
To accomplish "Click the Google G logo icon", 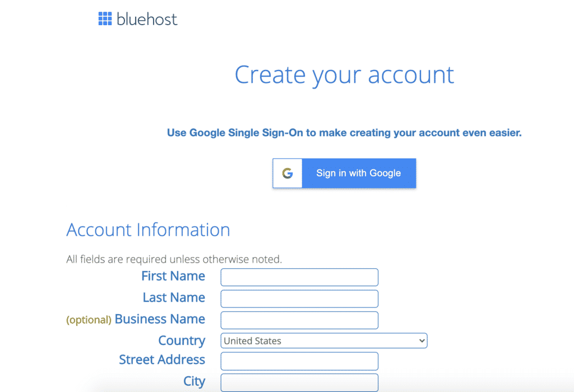I will click(288, 174).
